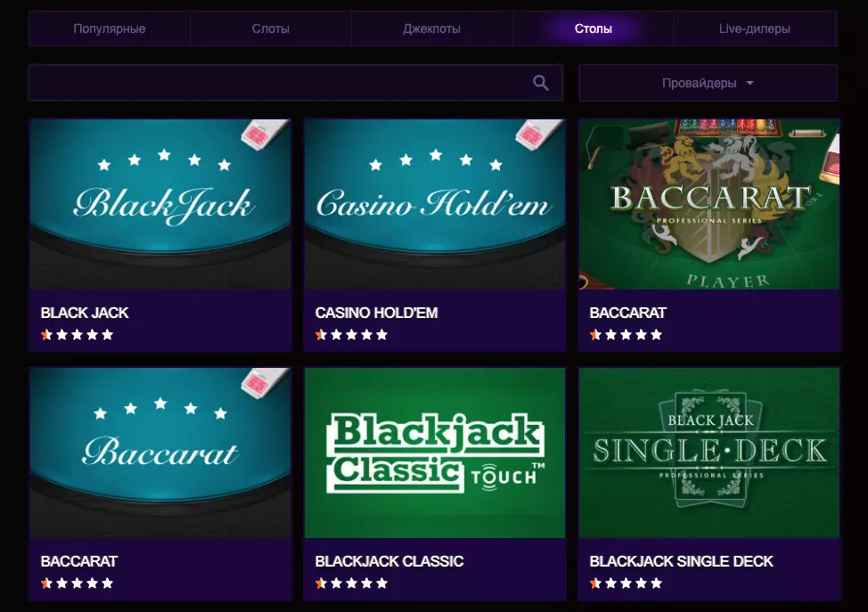Image resolution: width=868 pixels, height=612 pixels.
Task: Click star rating under Blackjack Single Deck
Action: point(626,583)
